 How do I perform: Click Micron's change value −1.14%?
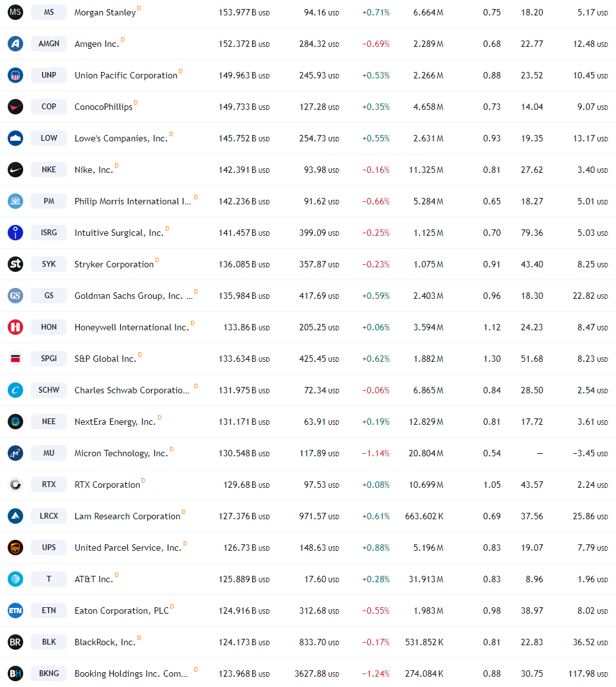click(376, 454)
